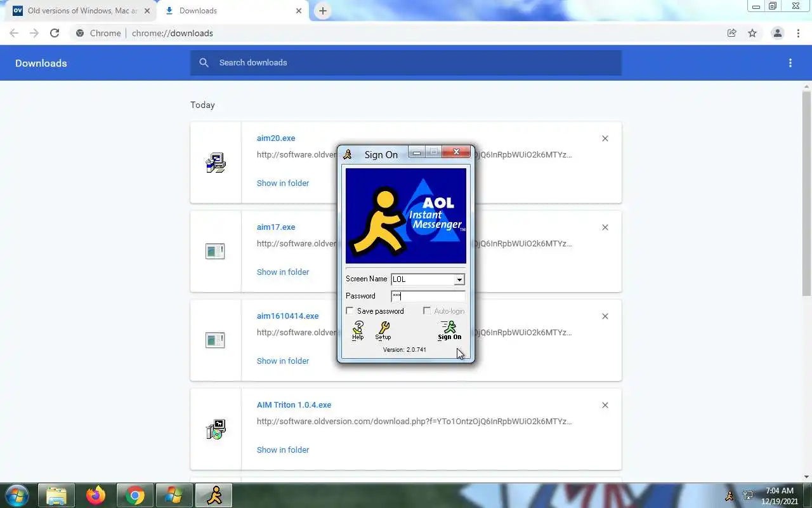
Task: Minimize the AIM Sign On window
Action: (416, 152)
